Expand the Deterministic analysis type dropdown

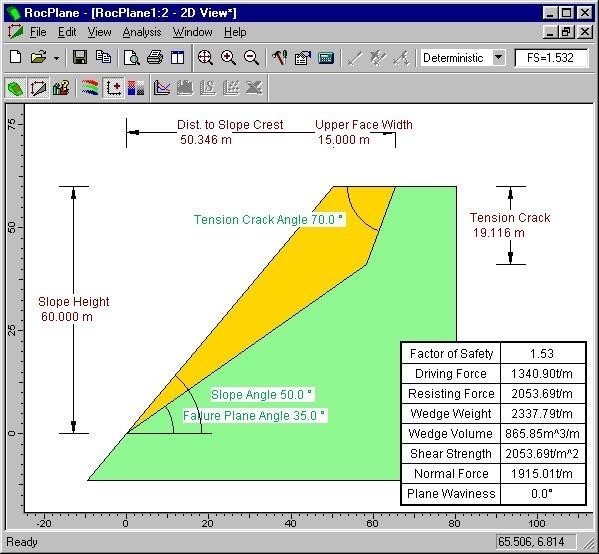(498, 58)
